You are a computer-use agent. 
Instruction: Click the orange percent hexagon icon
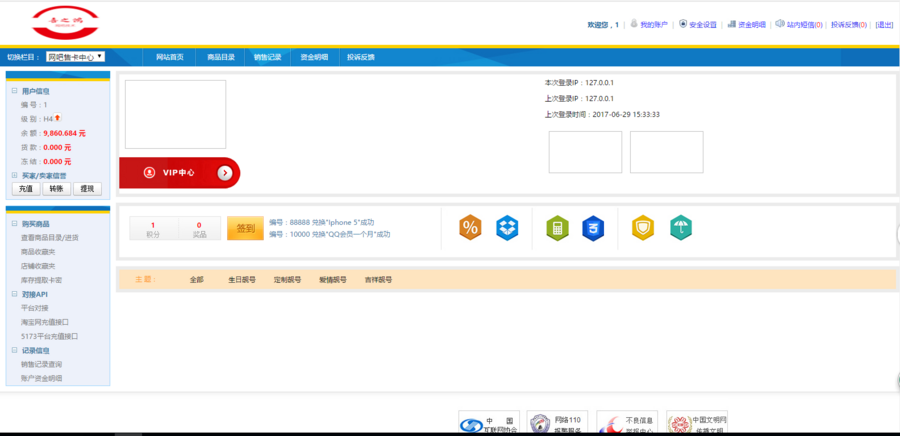pyautogui.click(x=470, y=228)
